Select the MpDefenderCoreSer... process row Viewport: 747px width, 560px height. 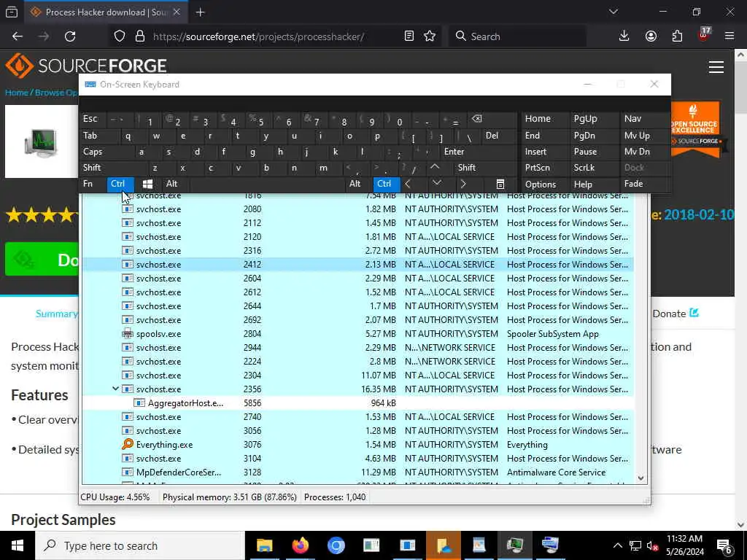[357, 472]
